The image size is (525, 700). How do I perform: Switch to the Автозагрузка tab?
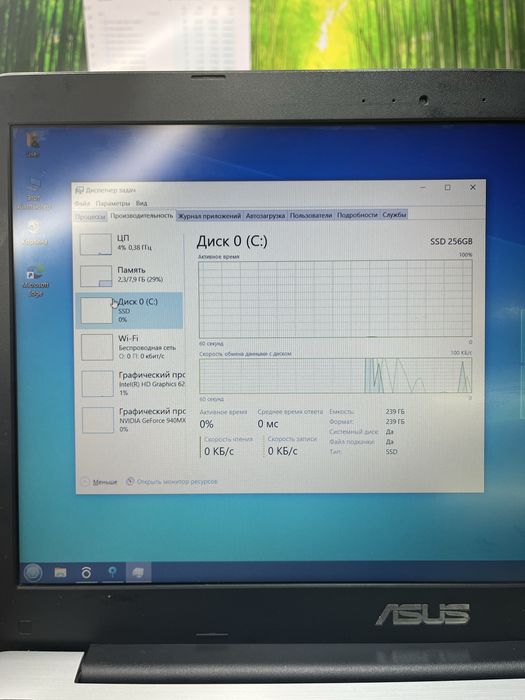click(x=265, y=215)
